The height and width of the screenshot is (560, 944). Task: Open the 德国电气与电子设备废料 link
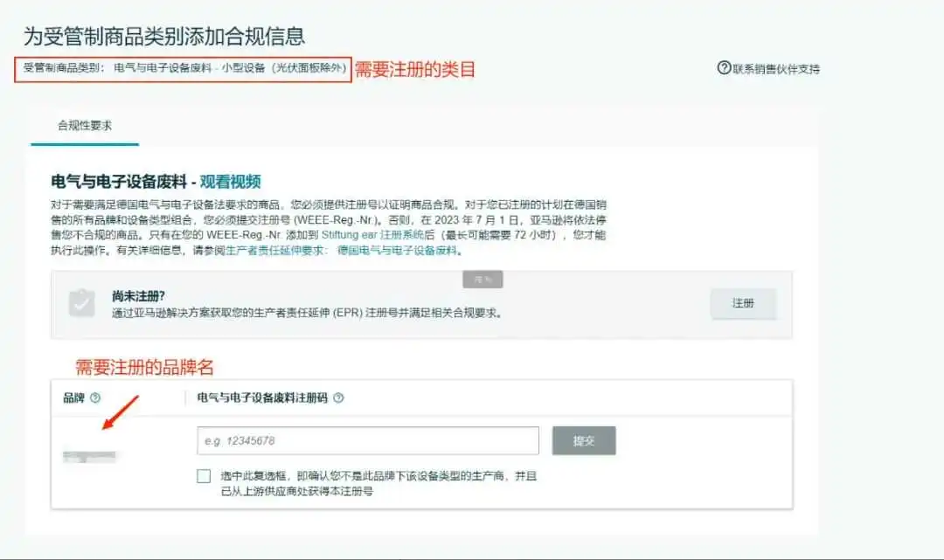(x=397, y=250)
